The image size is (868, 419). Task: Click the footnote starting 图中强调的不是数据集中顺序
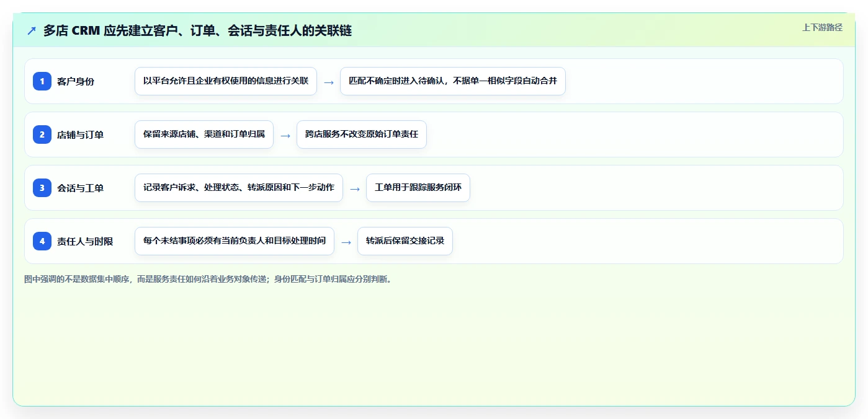tap(208, 279)
